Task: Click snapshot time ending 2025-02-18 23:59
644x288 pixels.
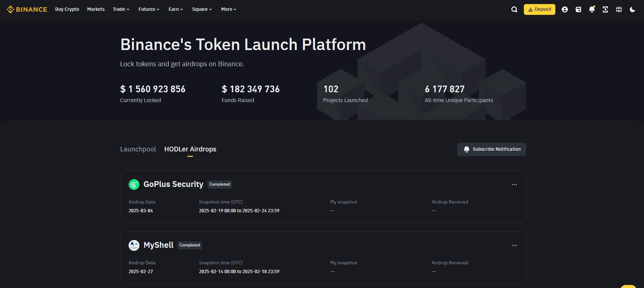Action: click(x=239, y=271)
